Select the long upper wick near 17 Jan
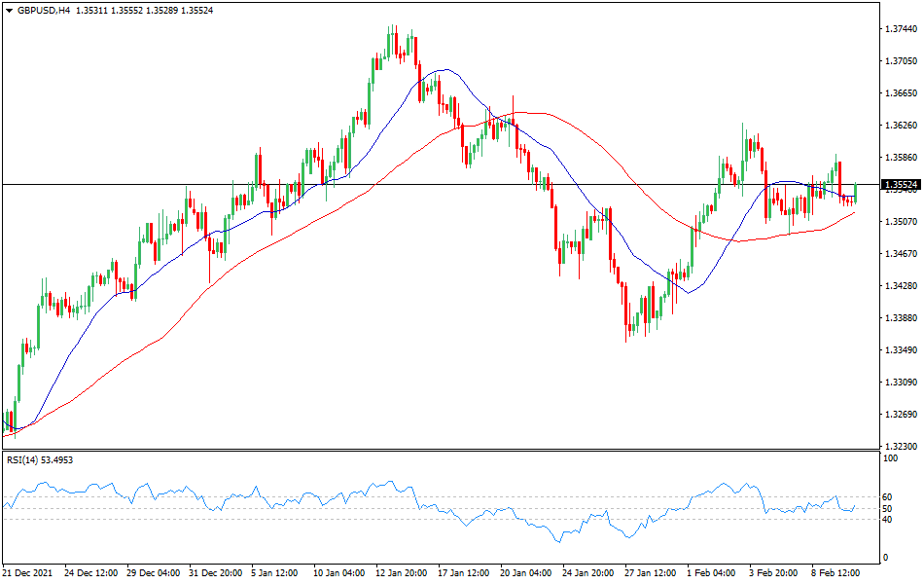This screenshot has width=924, height=584. [513, 107]
